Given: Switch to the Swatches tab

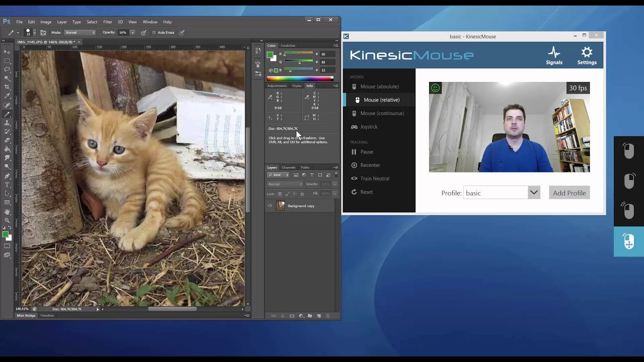Looking at the screenshot, I should click(x=288, y=46).
